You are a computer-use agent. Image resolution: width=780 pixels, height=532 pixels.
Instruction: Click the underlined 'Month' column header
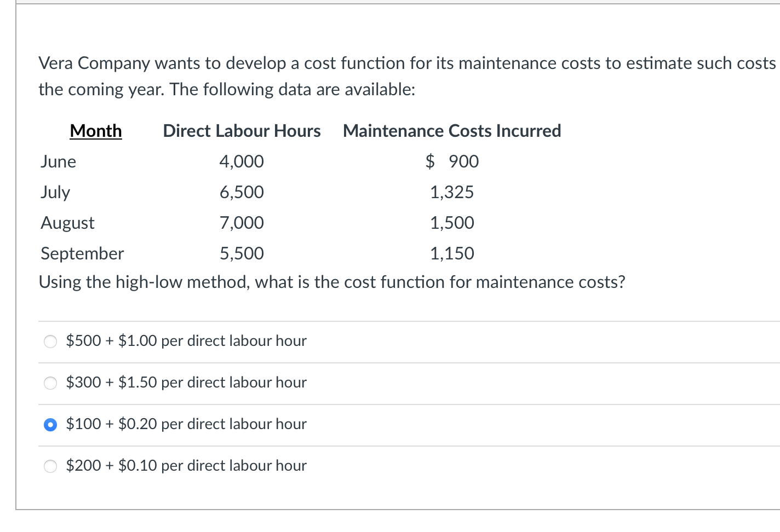(x=95, y=131)
